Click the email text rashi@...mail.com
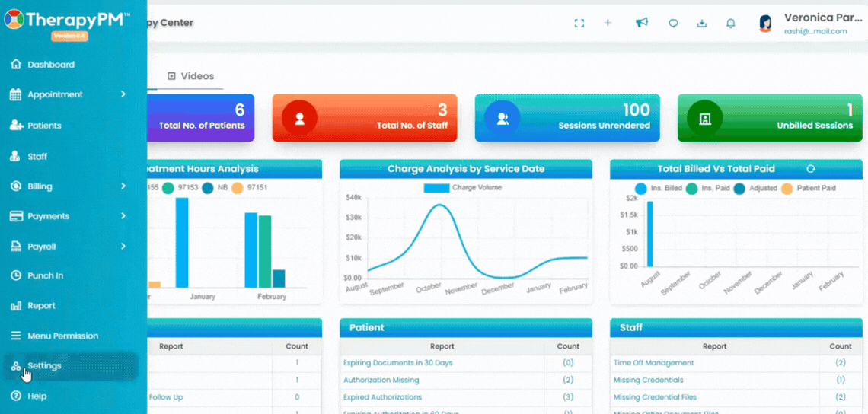 [x=815, y=31]
